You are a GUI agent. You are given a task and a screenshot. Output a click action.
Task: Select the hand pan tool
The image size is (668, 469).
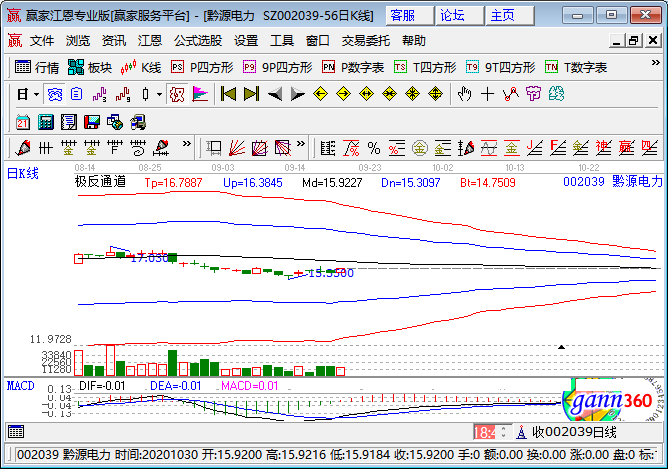point(464,94)
